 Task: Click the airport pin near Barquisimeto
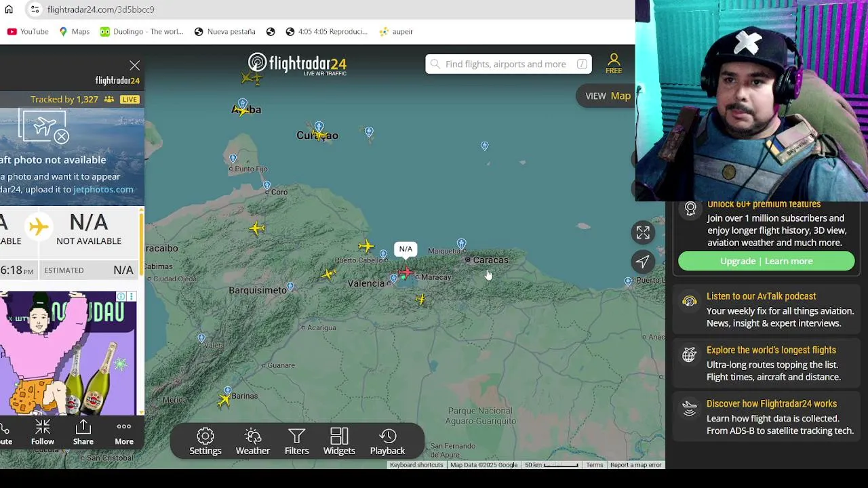[x=290, y=287]
